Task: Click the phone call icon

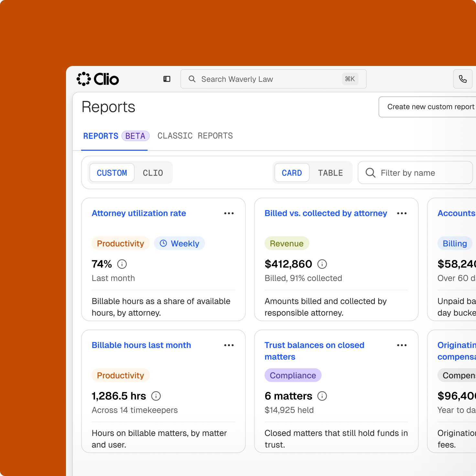Action: tap(463, 79)
